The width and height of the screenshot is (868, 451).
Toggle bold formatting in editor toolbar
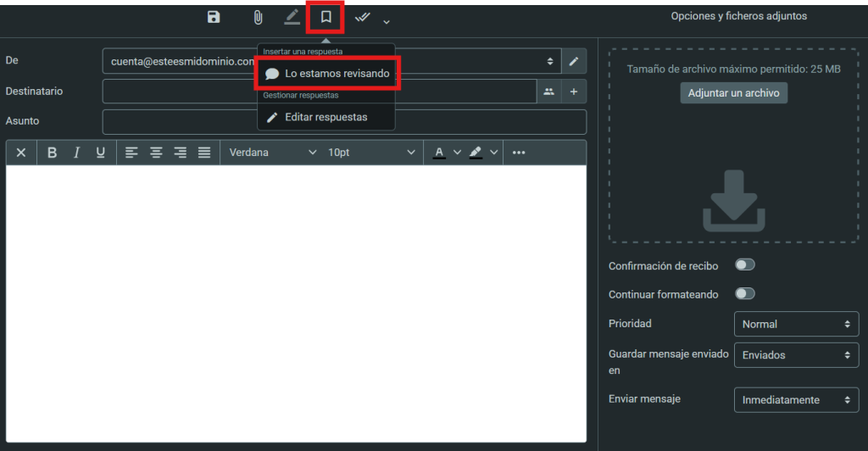pos(53,153)
